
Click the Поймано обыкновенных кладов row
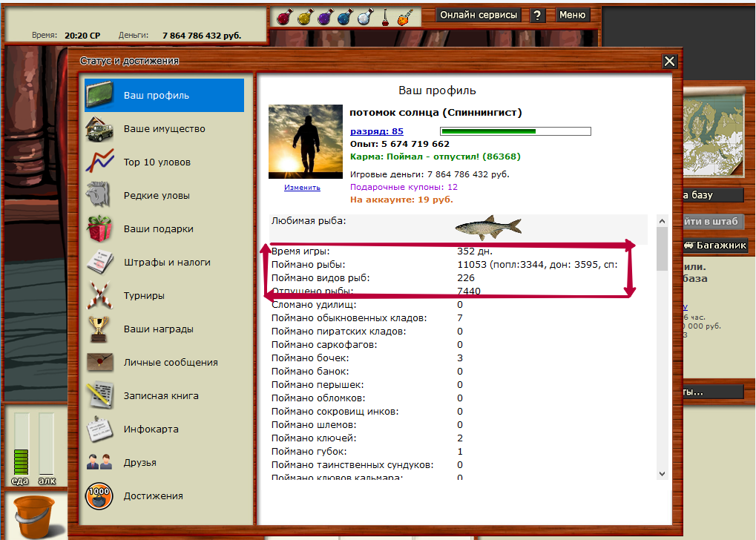pyautogui.click(x=459, y=318)
